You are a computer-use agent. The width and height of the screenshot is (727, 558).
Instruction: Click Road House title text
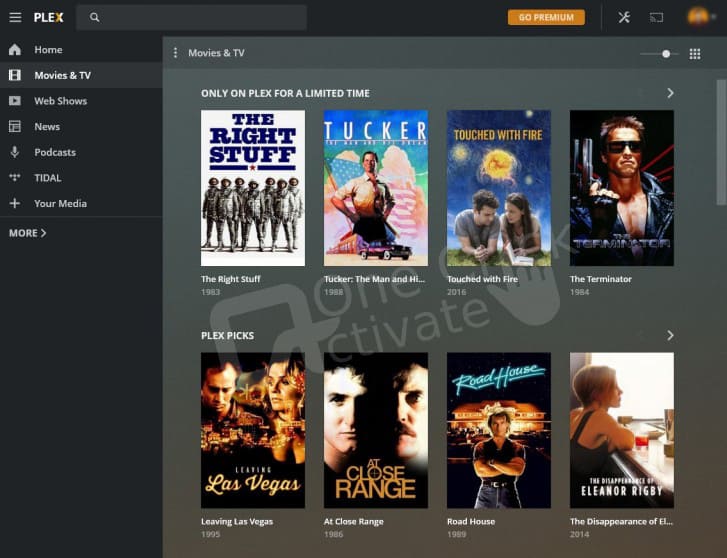[x=471, y=521]
